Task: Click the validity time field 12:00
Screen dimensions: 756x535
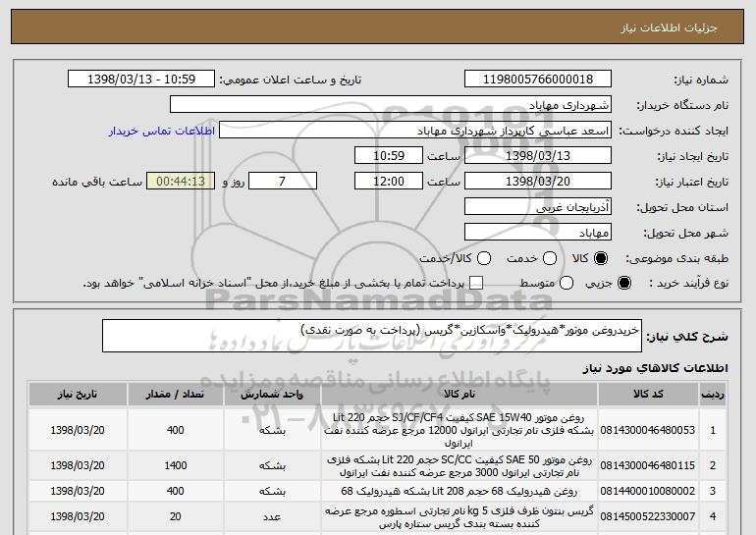Action: 389,182
